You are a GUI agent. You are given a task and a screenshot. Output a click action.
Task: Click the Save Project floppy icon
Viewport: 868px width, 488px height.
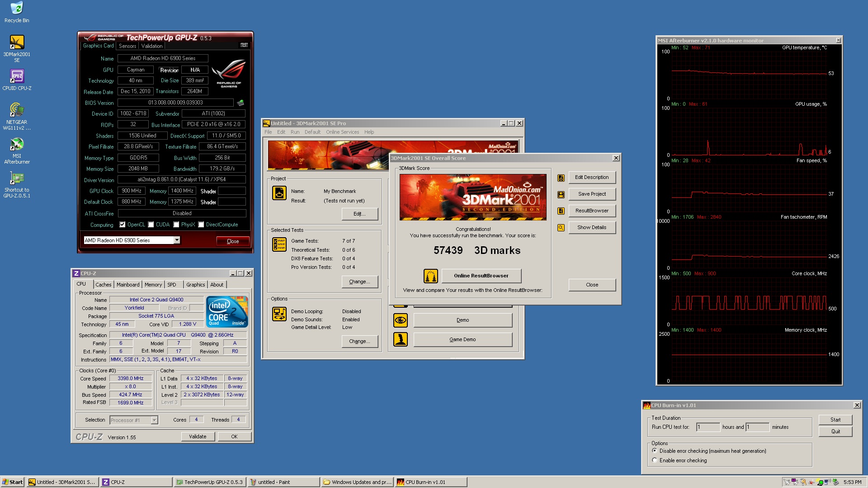click(561, 194)
